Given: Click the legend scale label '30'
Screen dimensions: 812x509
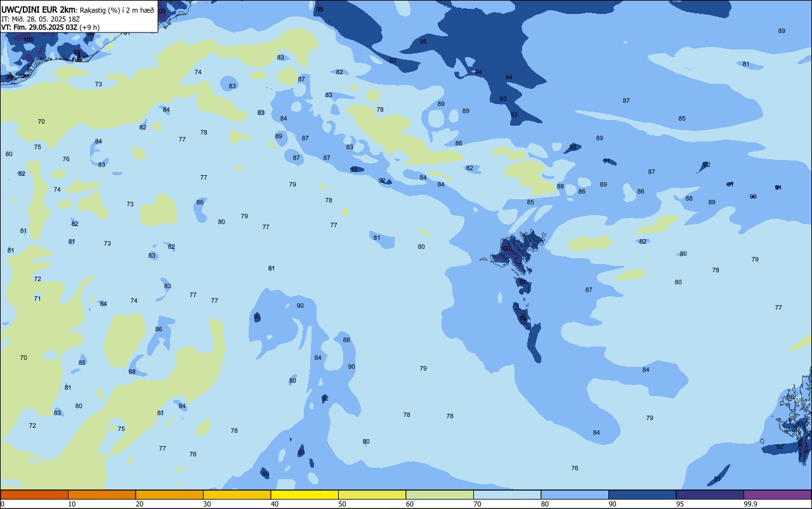Looking at the screenshot, I should click(x=207, y=504).
